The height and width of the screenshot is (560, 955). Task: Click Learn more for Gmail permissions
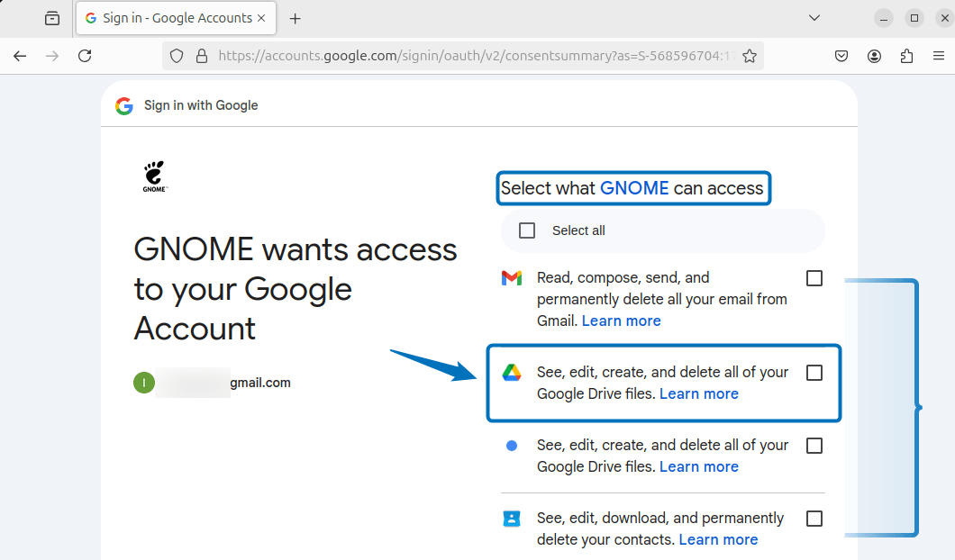pyautogui.click(x=621, y=320)
